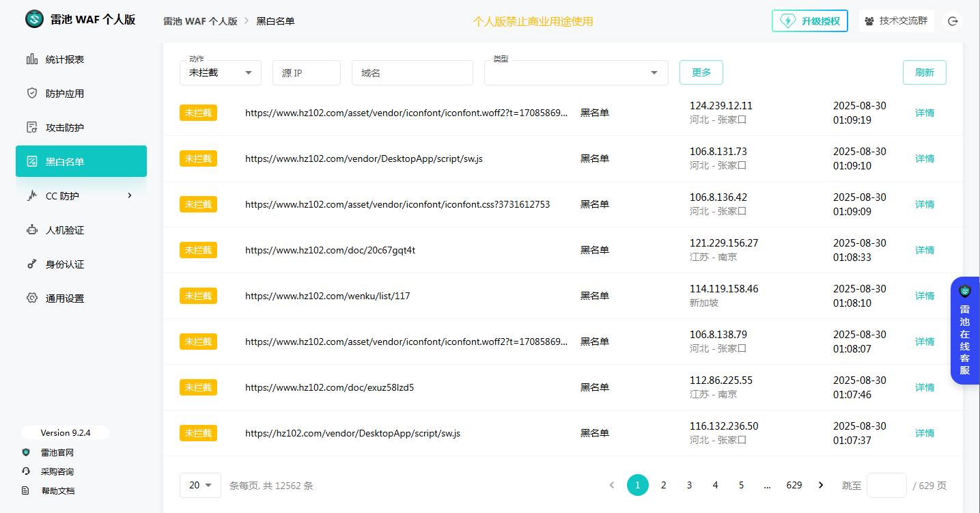Open the 统计报表 menu item
980x513 pixels.
(81, 59)
